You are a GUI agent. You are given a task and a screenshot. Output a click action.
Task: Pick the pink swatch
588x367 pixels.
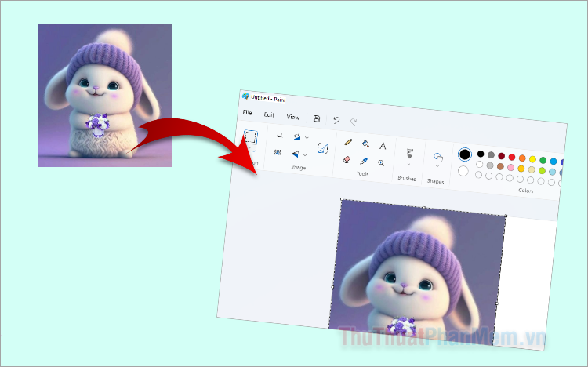tap(510, 167)
